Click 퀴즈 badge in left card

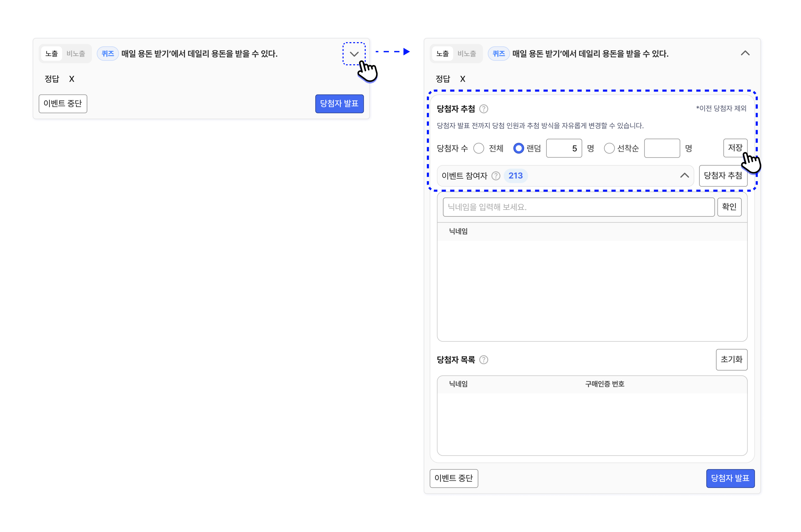click(108, 54)
